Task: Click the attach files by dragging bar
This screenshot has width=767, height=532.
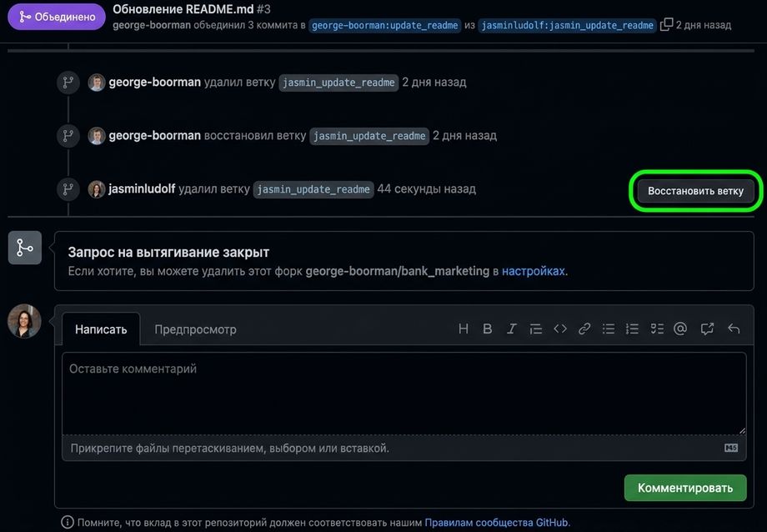Action: pyautogui.click(x=404, y=448)
